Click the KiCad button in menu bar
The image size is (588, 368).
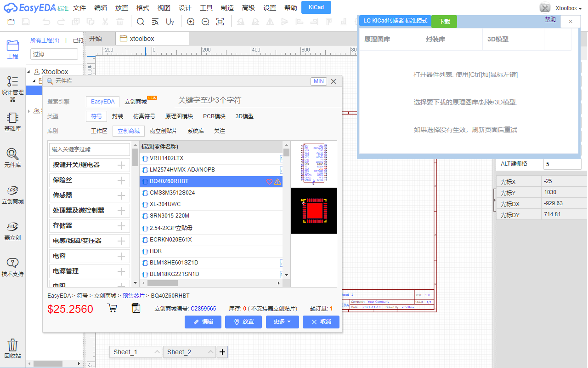tap(316, 7)
